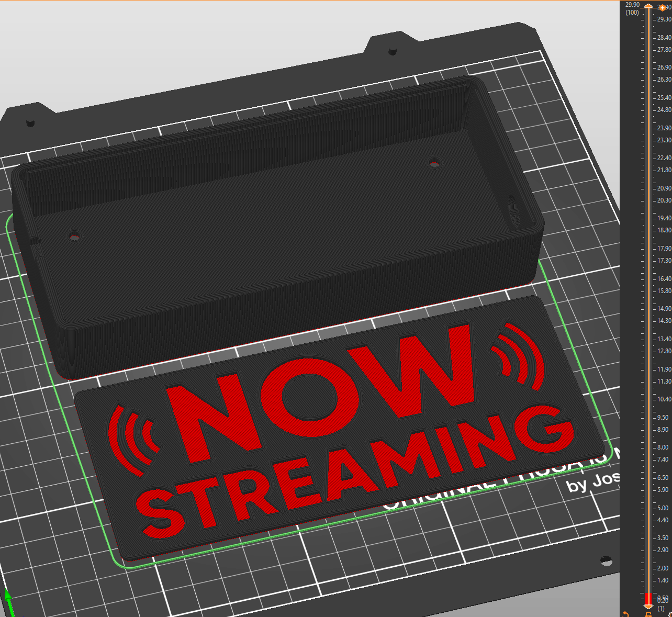Toggle the padlock to link the slider handles
This screenshot has width=672, height=617.
point(648,614)
